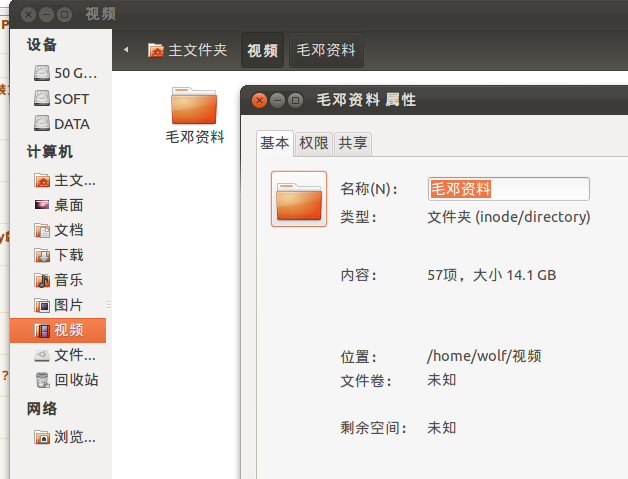
Task: Click the sidebar pane resize handle
Action: 109,304
